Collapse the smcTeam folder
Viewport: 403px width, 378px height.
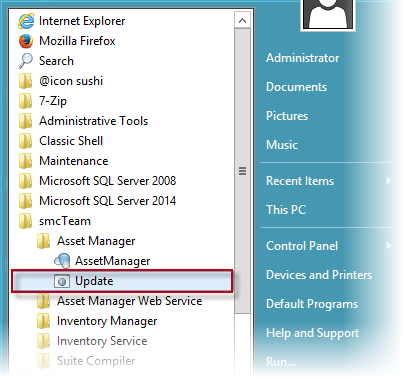point(55,221)
